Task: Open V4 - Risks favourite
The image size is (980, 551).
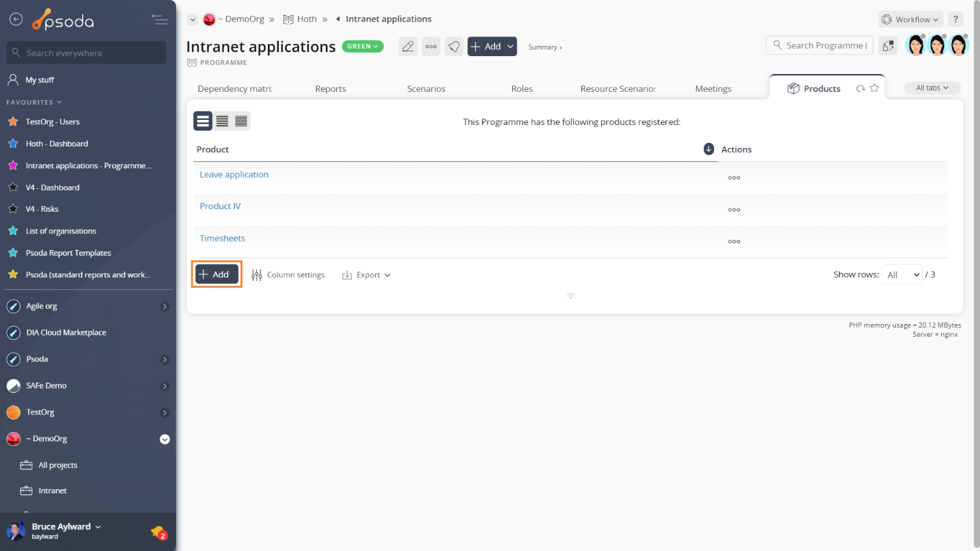Action: pos(41,209)
